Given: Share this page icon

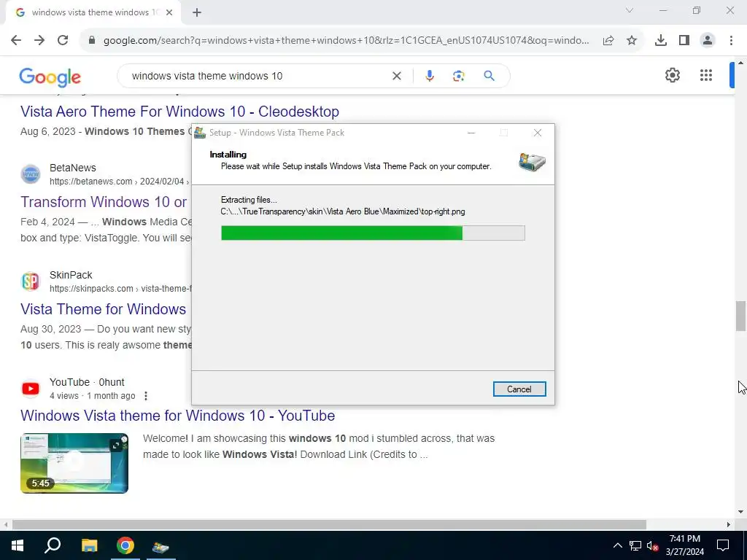Looking at the screenshot, I should [608, 41].
